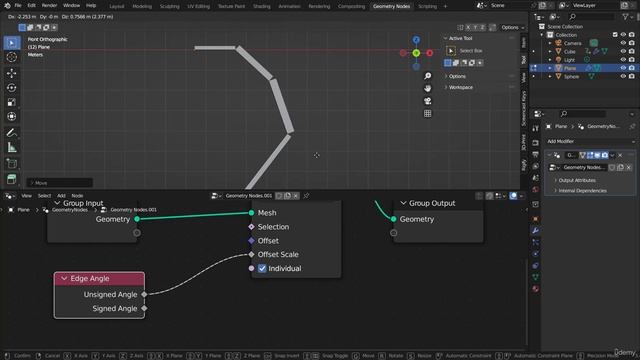Activate the Transform tool in viewport toolbar
This screenshot has width=640, height=360.
(12, 117)
